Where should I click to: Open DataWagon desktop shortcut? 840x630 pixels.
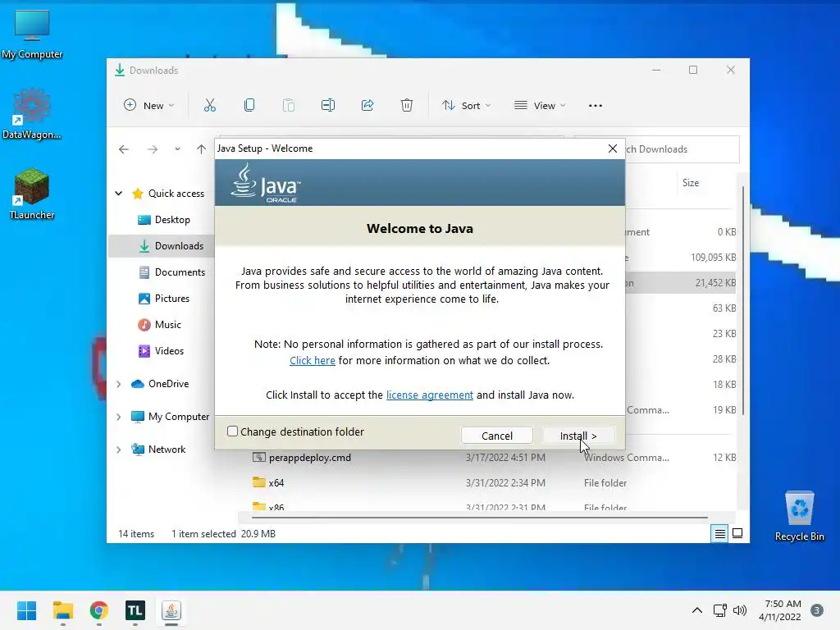32,113
